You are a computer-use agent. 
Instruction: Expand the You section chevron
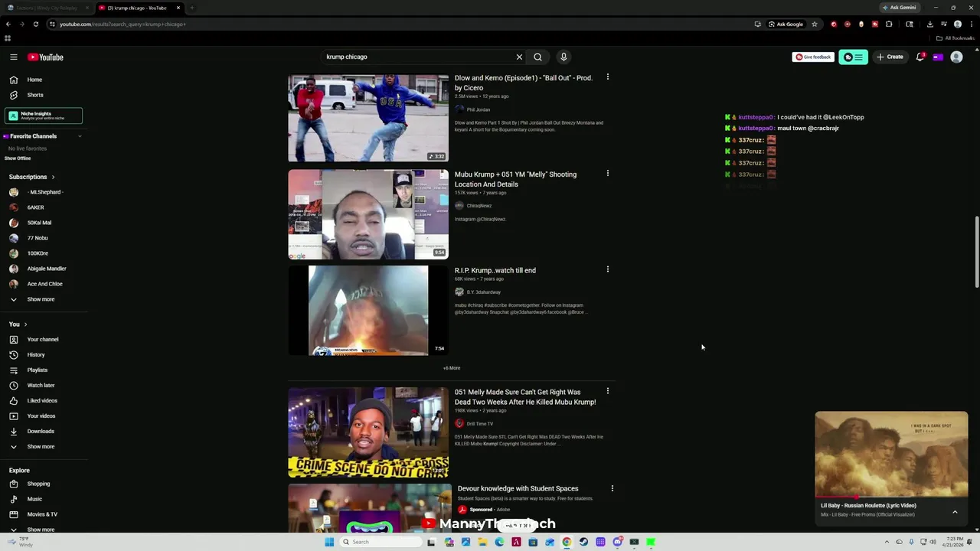[x=25, y=324]
